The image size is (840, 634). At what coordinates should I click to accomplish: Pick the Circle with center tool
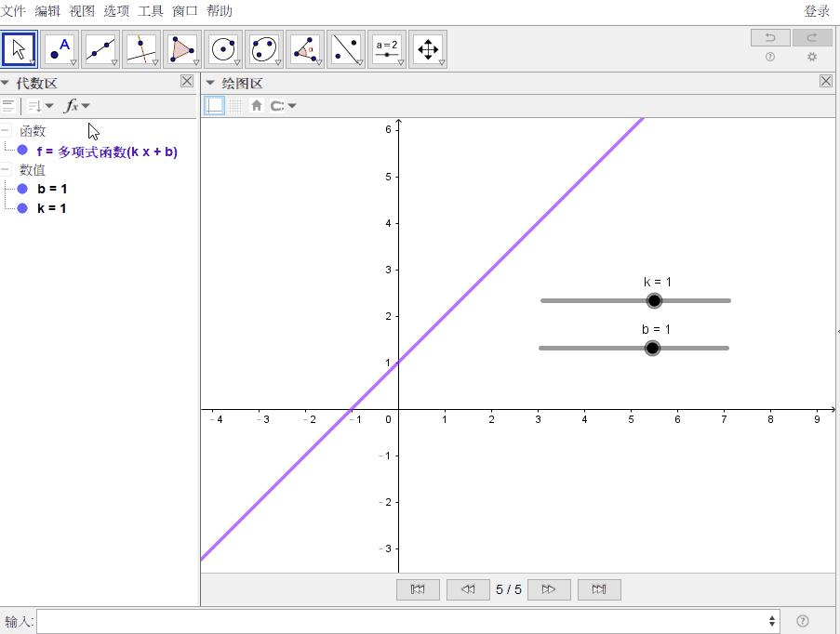223,48
